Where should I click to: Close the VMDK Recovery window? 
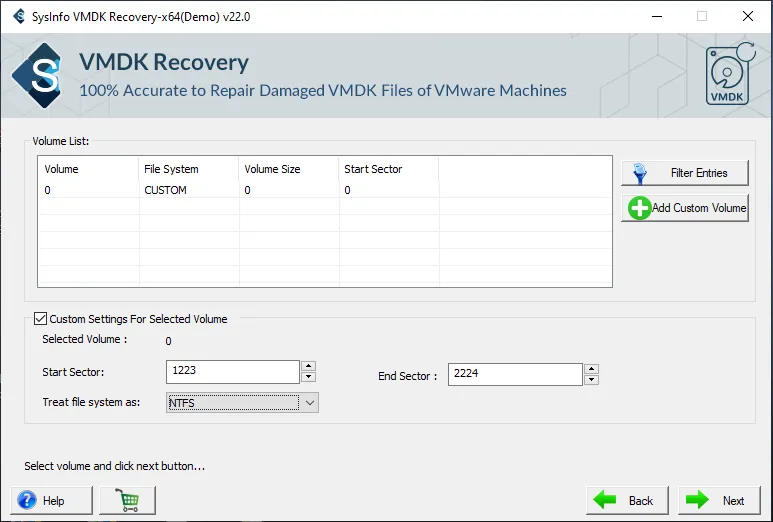(748, 16)
